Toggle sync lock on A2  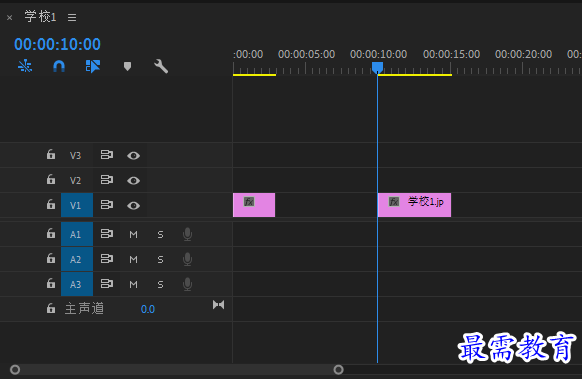pos(107,259)
